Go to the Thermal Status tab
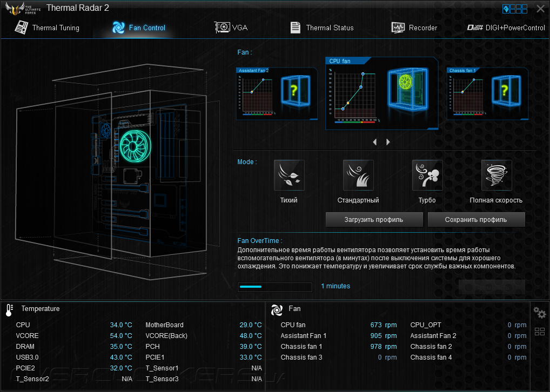This screenshot has height=392, width=550. click(322, 28)
